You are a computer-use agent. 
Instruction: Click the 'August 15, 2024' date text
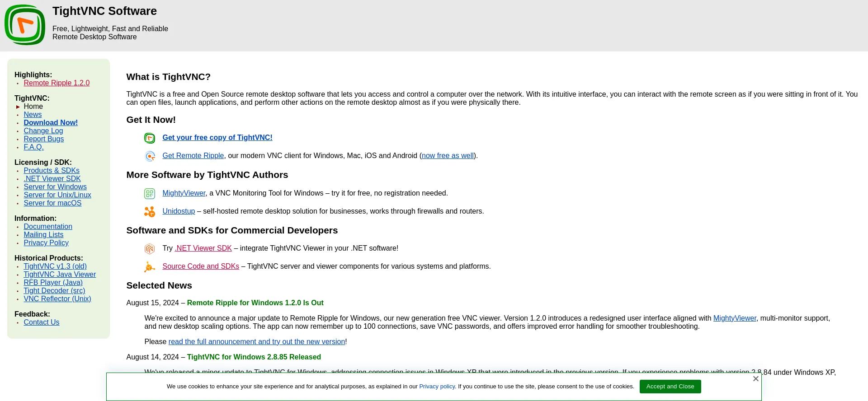tap(153, 303)
